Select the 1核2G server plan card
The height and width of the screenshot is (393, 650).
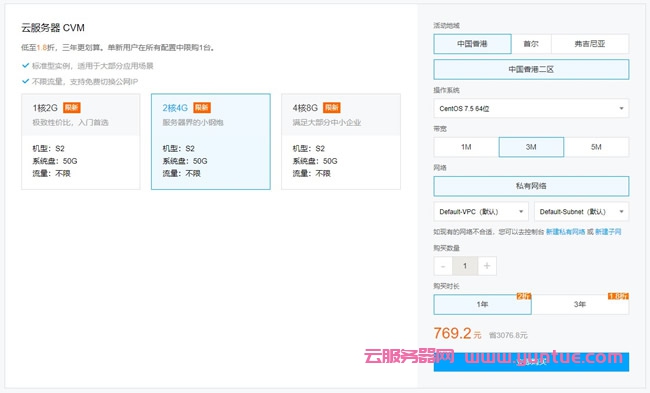[81, 141]
